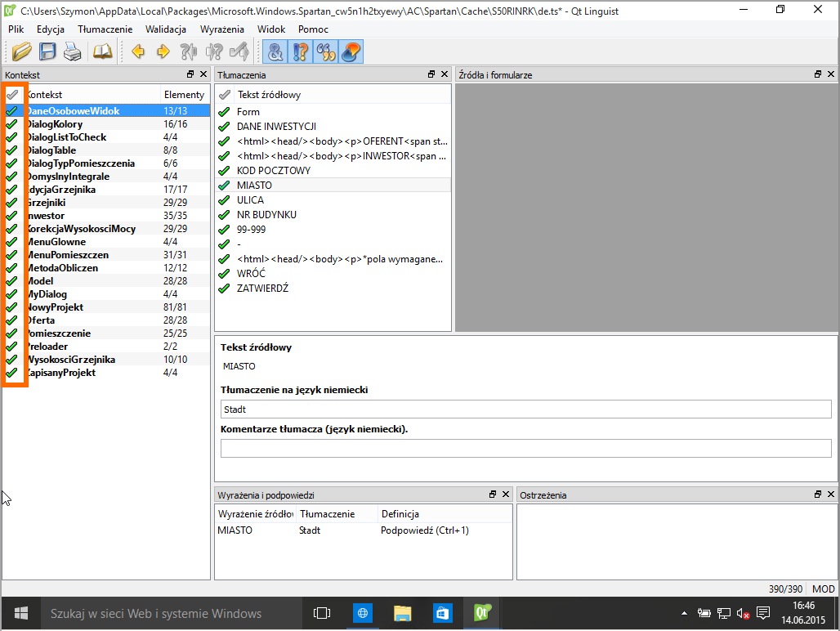
Task: Open a translation file with the folder icon
Action: (x=22, y=51)
